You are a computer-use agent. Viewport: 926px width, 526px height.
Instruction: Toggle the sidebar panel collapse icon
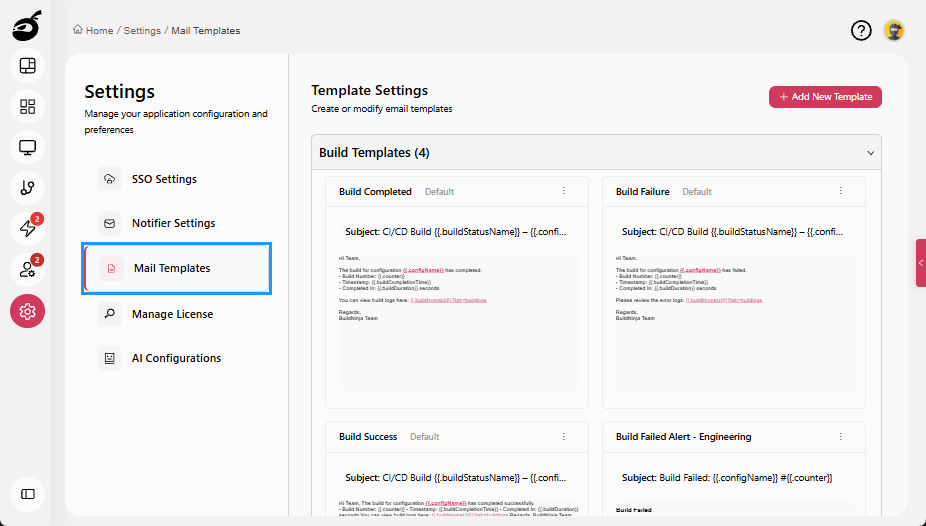[x=27, y=494]
